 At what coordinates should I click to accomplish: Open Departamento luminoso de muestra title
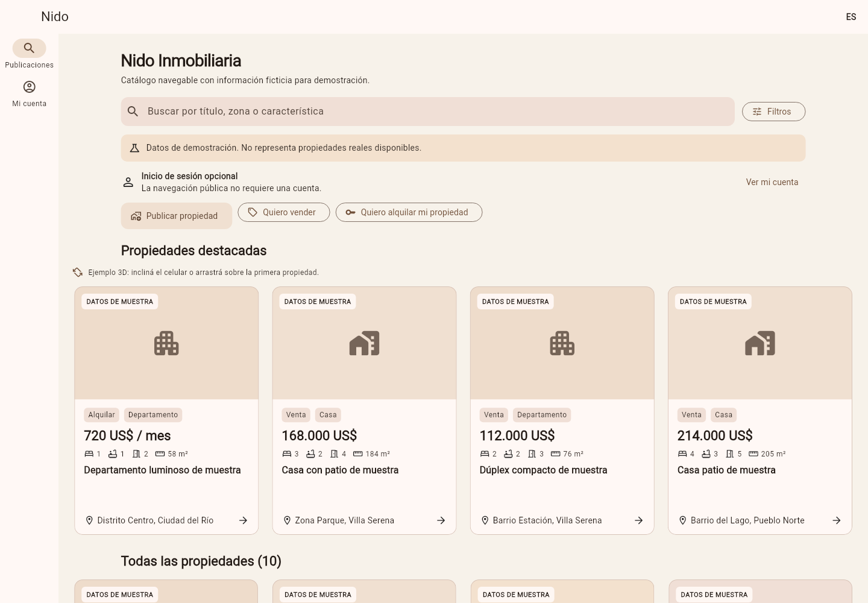tap(162, 470)
